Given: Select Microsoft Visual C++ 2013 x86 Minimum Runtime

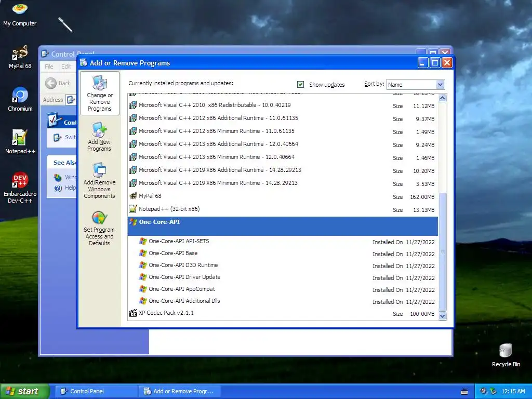Looking at the screenshot, I should [x=283, y=157].
